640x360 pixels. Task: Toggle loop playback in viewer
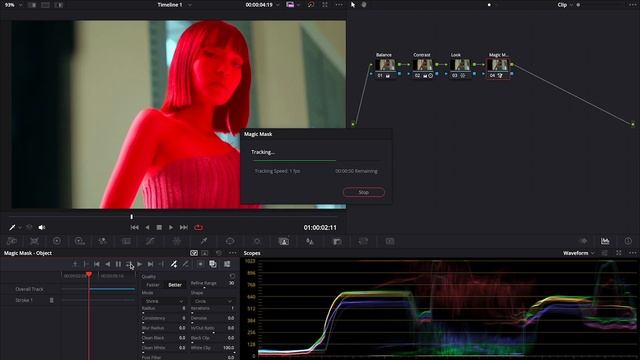point(198,227)
